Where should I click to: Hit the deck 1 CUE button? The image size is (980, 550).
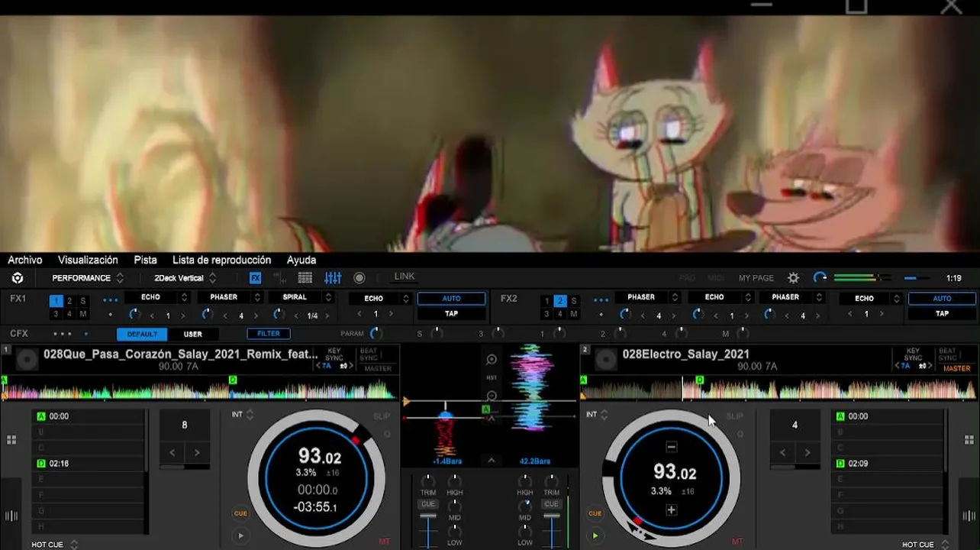pyautogui.click(x=240, y=513)
